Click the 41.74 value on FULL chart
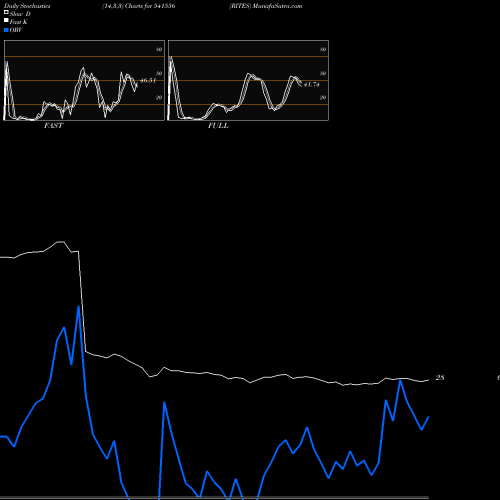This screenshot has height=500, width=500. [x=311, y=85]
